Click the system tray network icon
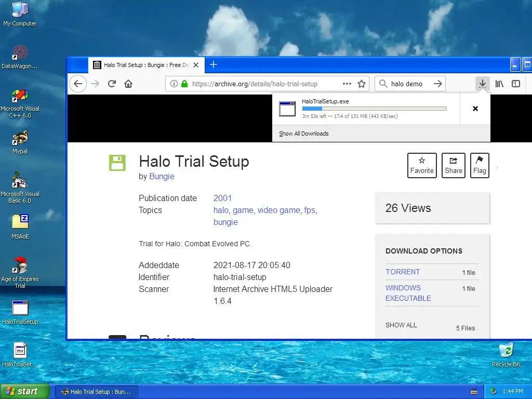Screen dimensions: 532x399 [x=494, y=392]
